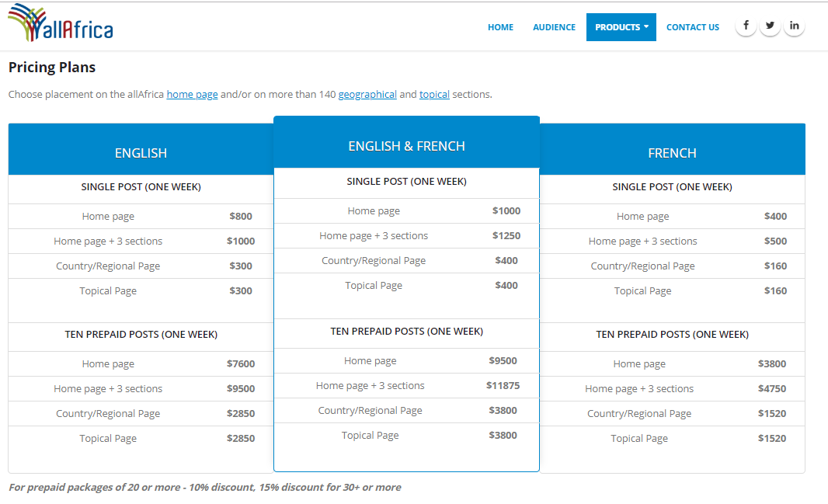Select the English & French plan header

pos(406,146)
